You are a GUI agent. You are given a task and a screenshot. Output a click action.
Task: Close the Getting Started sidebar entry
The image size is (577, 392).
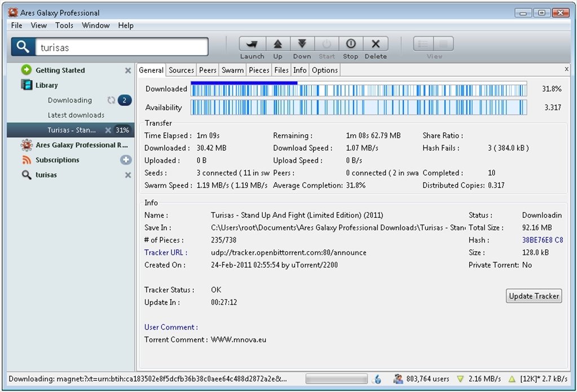pos(127,71)
